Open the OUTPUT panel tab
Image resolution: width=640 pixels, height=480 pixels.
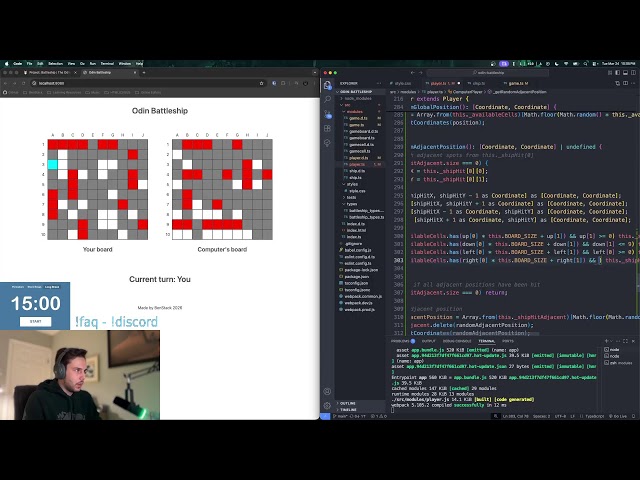click(x=429, y=341)
